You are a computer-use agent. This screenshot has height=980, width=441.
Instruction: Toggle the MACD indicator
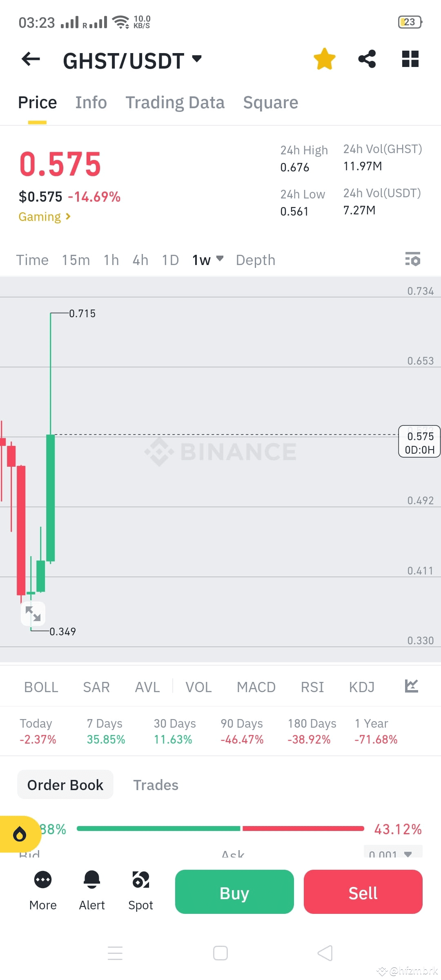pyautogui.click(x=256, y=687)
